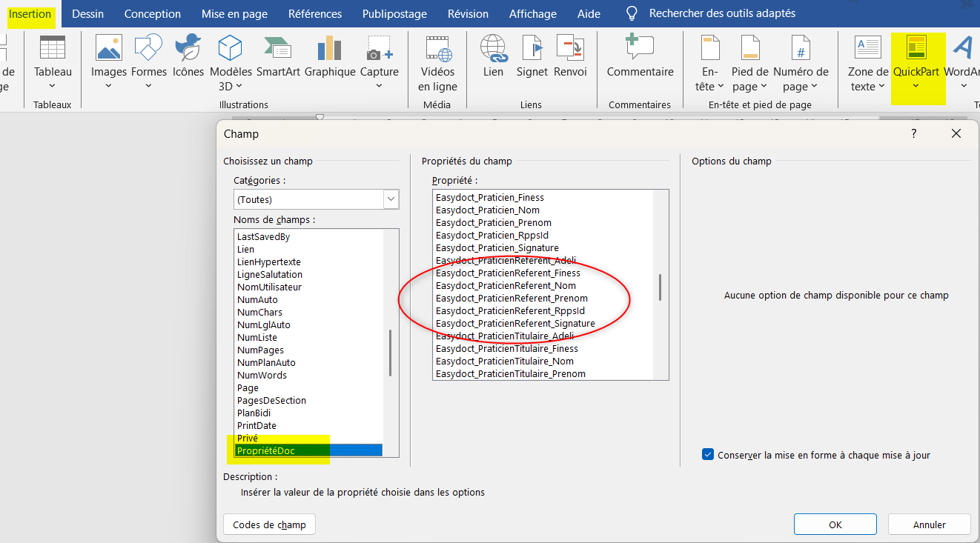980x543 pixels.
Task: Click the OK button
Action: click(x=835, y=524)
